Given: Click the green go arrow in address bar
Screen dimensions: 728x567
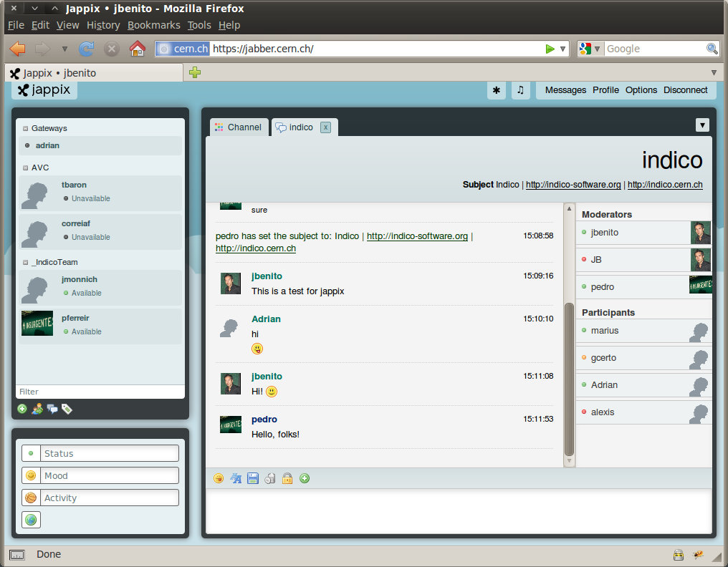Looking at the screenshot, I should (x=550, y=49).
